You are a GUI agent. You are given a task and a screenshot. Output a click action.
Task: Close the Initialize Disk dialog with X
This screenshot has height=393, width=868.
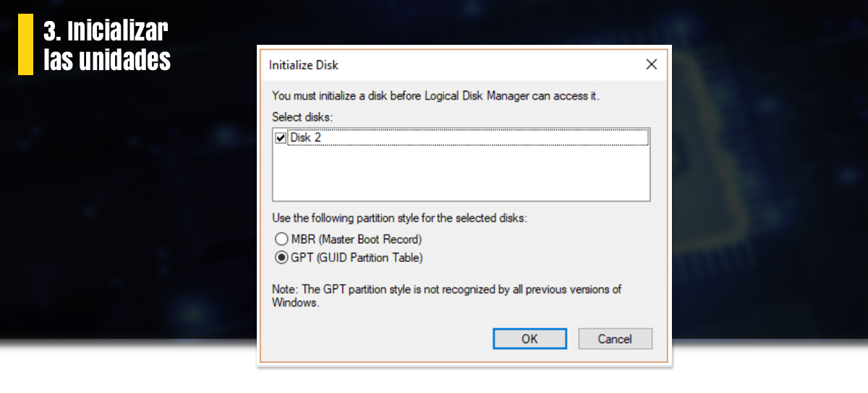pos(651,64)
